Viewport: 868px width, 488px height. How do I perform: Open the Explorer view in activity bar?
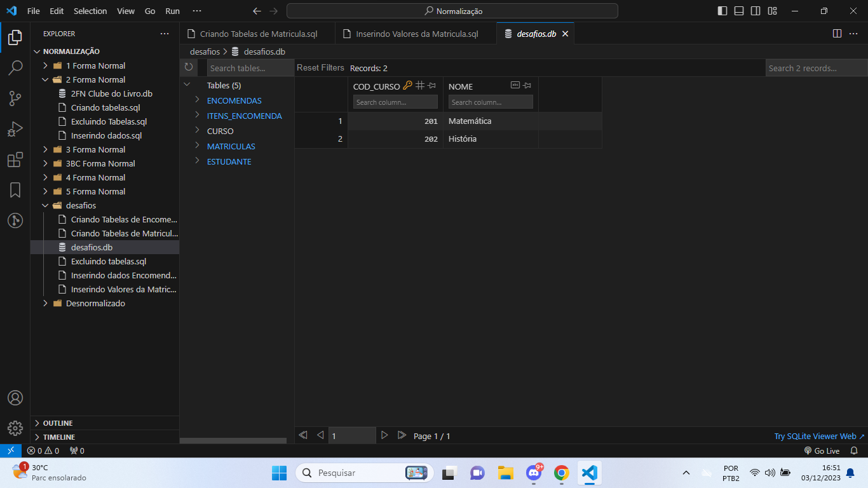[x=15, y=37]
